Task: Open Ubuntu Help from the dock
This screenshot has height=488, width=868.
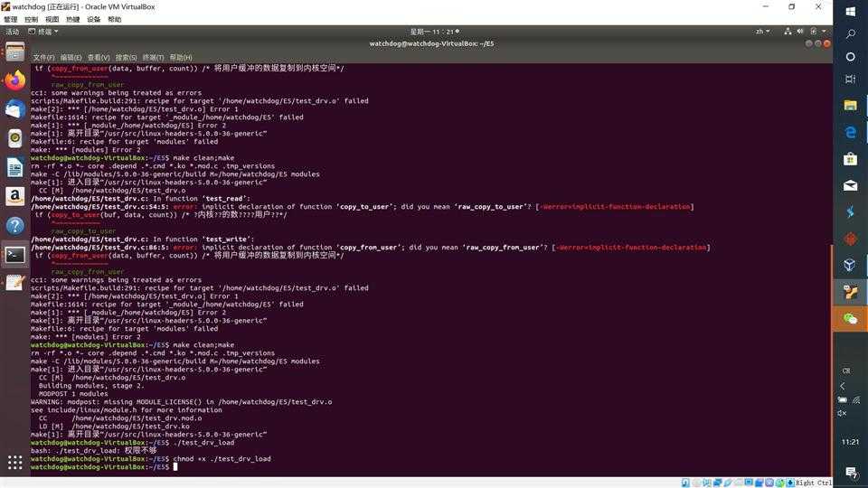Action: point(15,225)
